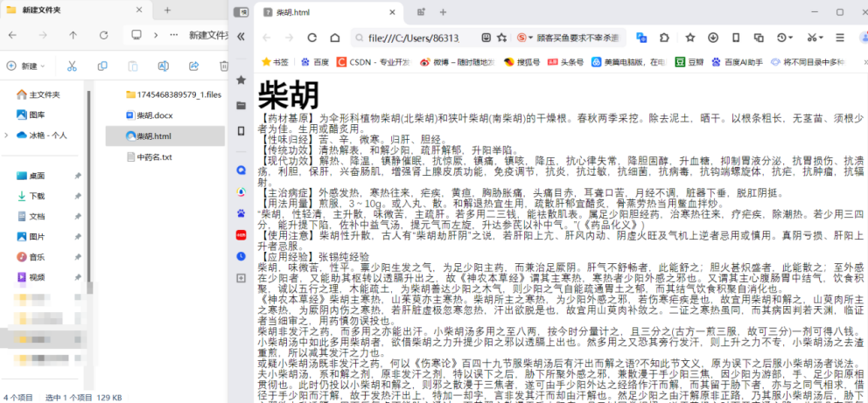The height and width of the screenshot is (403, 868).
Task: Click Cut scissors icon in Explorer
Action: 72,66
